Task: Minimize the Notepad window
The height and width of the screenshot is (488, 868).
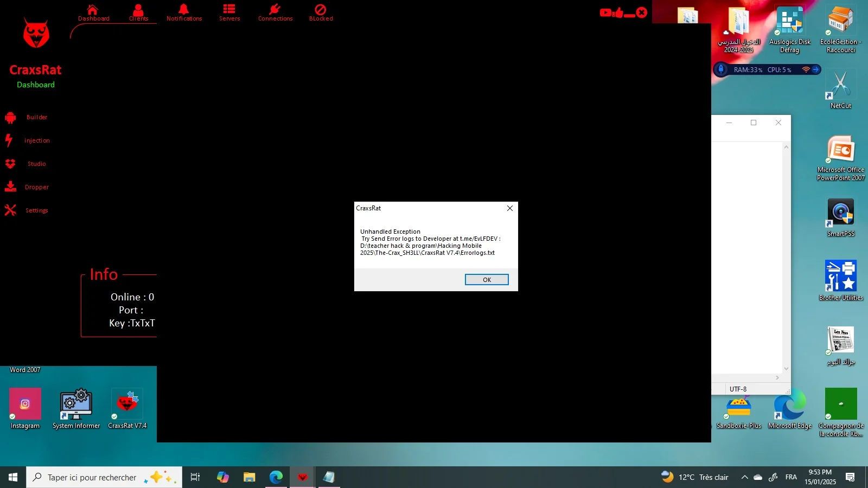Action: [729, 123]
